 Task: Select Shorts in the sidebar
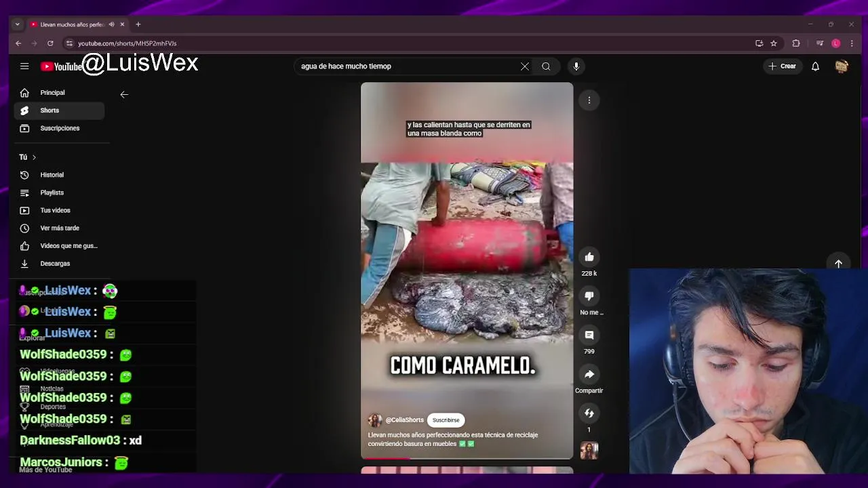[59, 110]
